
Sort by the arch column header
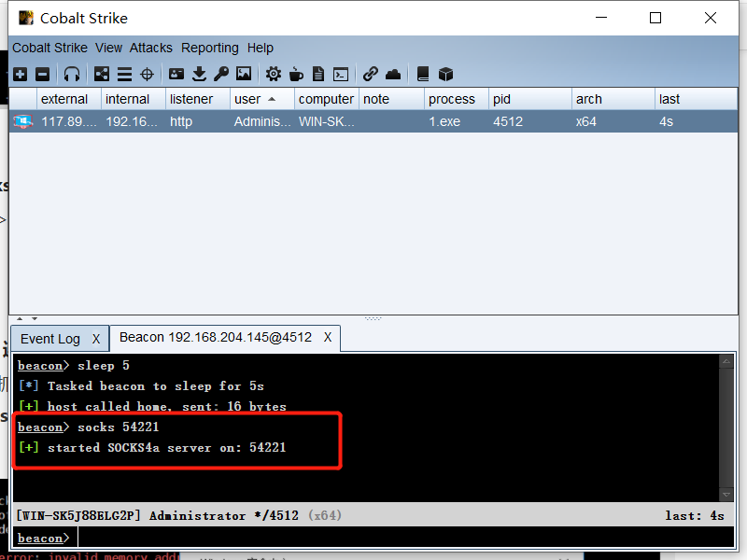(613, 99)
